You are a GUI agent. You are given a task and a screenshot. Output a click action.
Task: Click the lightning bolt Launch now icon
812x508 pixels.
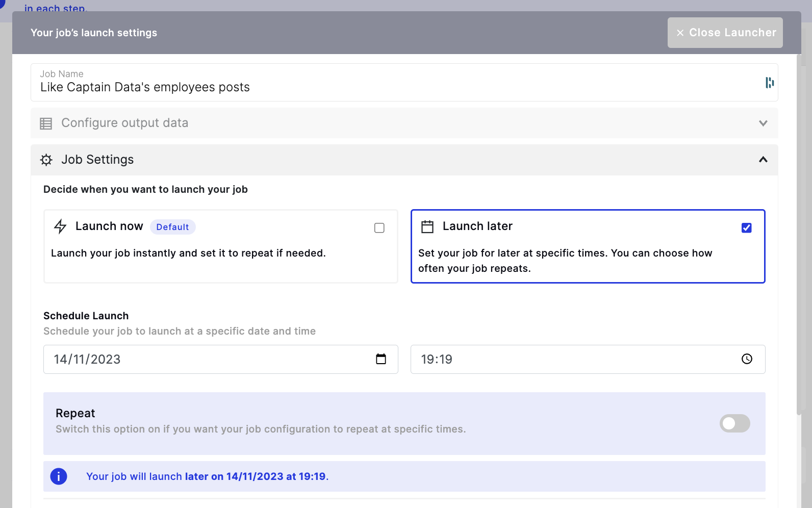[60, 226]
